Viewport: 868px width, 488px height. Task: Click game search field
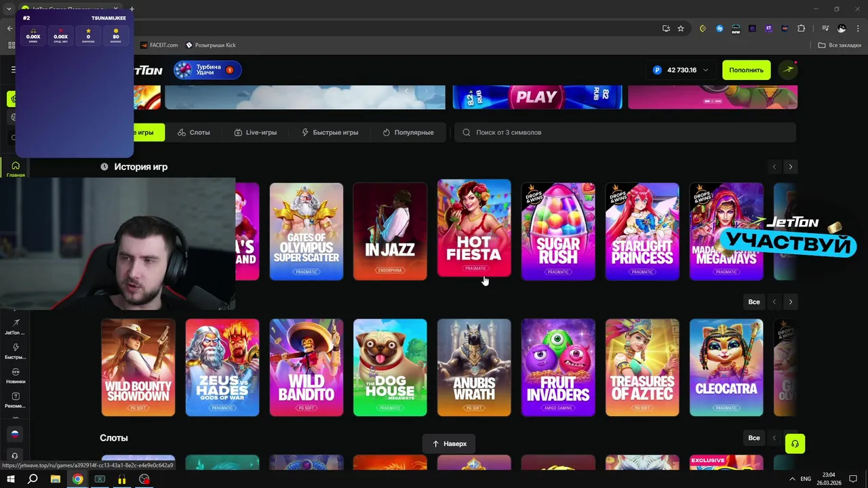point(625,132)
